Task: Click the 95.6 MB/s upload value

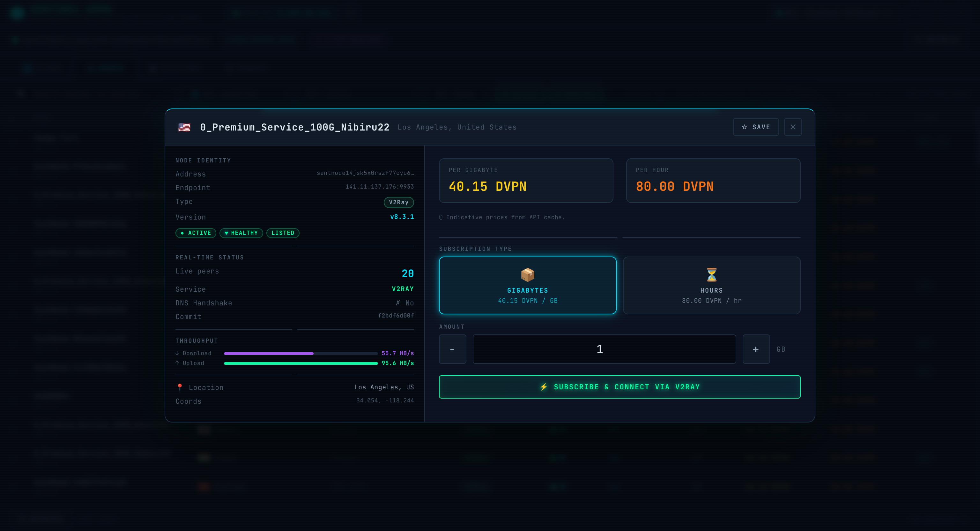Action: tap(397, 363)
